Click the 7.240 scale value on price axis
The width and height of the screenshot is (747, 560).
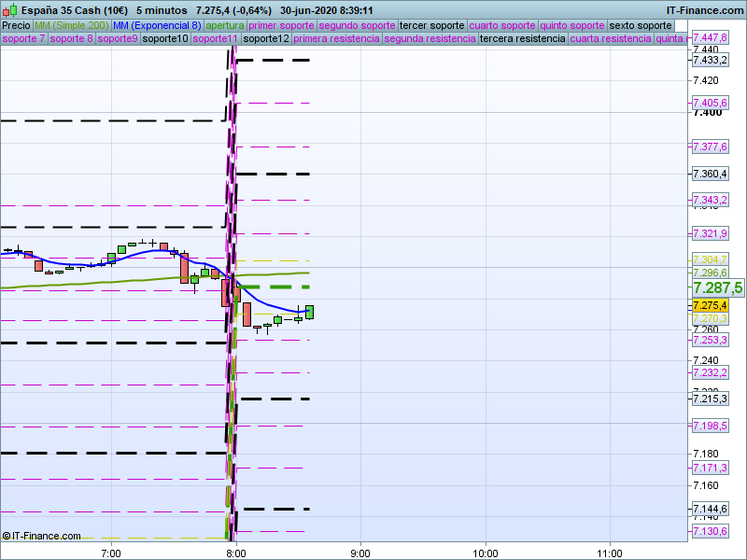[x=706, y=360]
